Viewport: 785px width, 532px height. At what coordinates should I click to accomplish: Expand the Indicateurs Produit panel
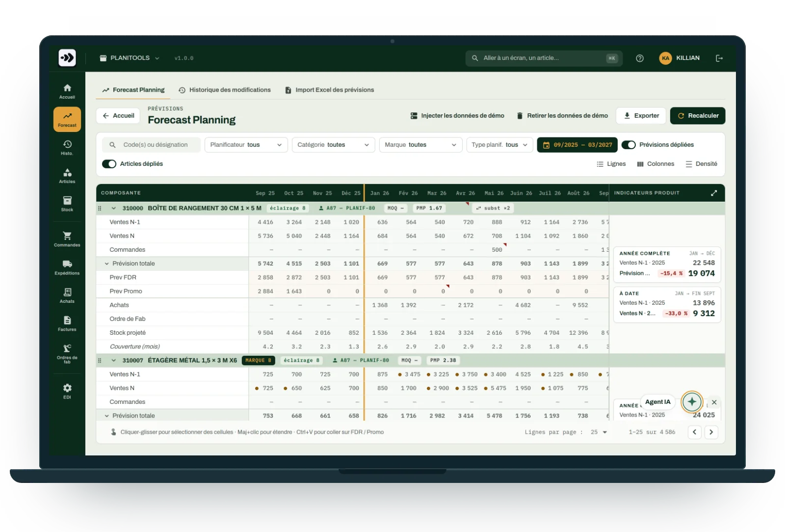(x=714, y=193)
